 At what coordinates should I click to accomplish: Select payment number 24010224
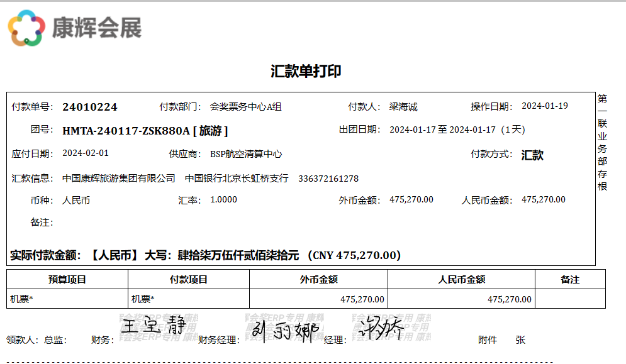click(90, 107)
